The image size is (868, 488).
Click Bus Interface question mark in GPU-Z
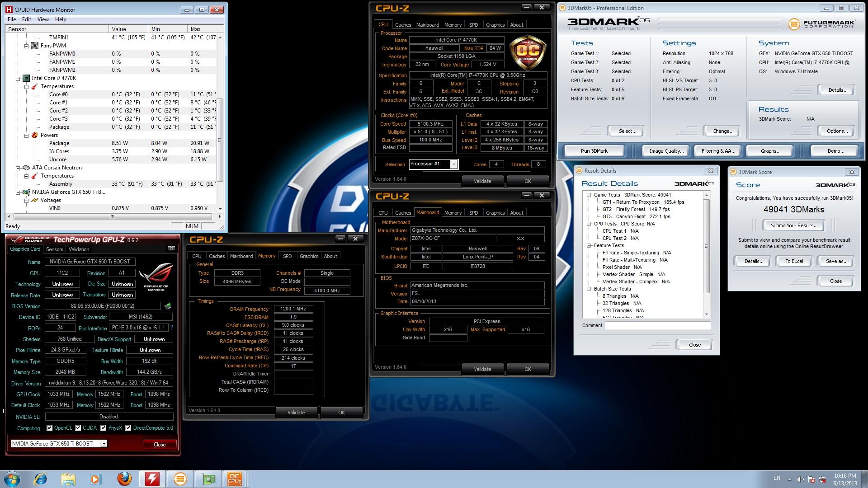pos(171,328)
